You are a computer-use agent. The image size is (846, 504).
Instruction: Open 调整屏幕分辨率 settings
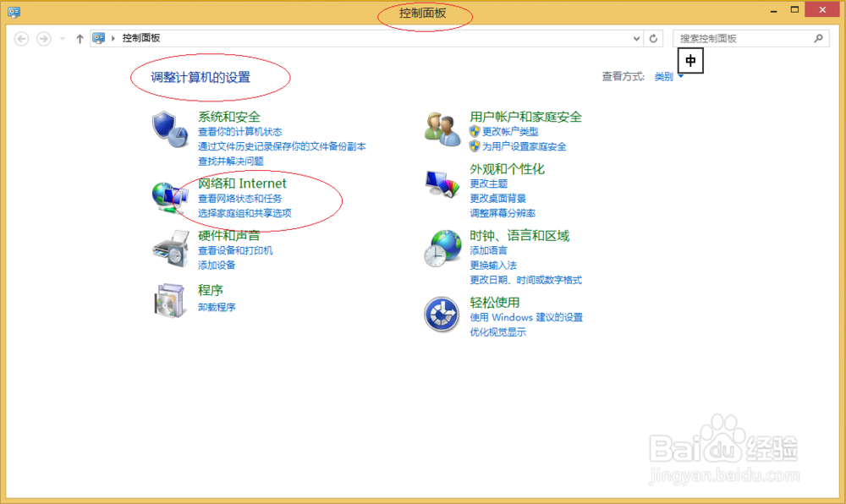[504, 213]
